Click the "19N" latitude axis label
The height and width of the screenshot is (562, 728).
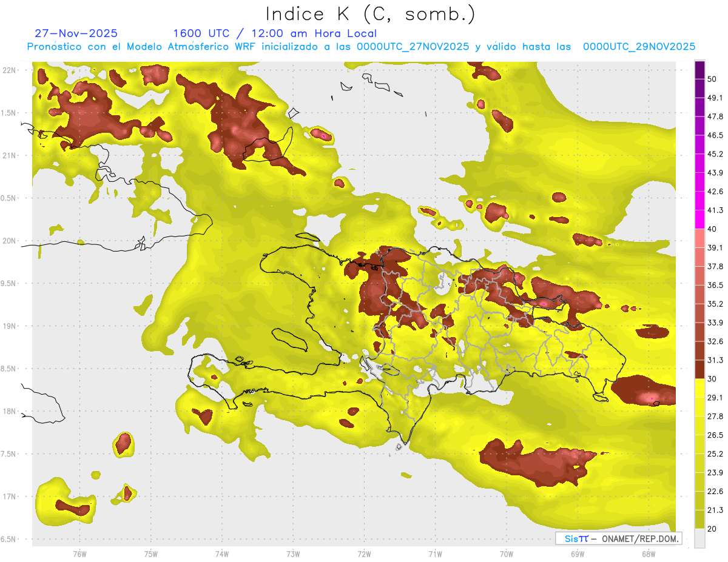9,326
